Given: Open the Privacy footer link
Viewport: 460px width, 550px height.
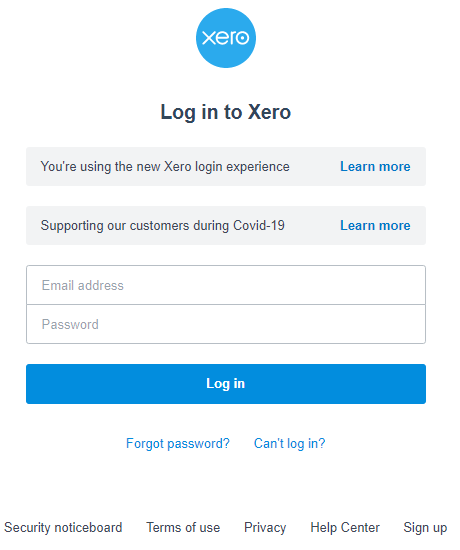Looking at the screenshot, I should [x=265, y=528].
